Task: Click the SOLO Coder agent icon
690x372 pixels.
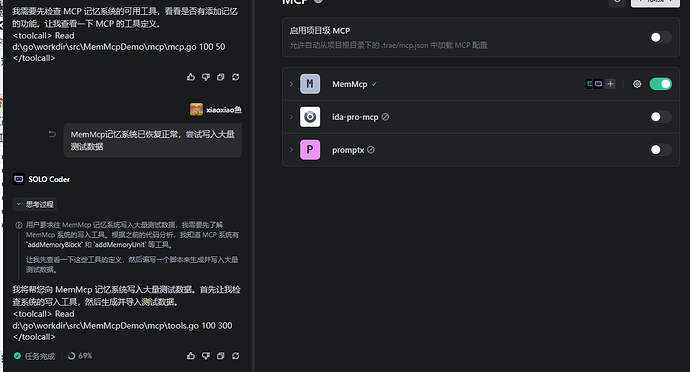Action: (x=18, y=179)
